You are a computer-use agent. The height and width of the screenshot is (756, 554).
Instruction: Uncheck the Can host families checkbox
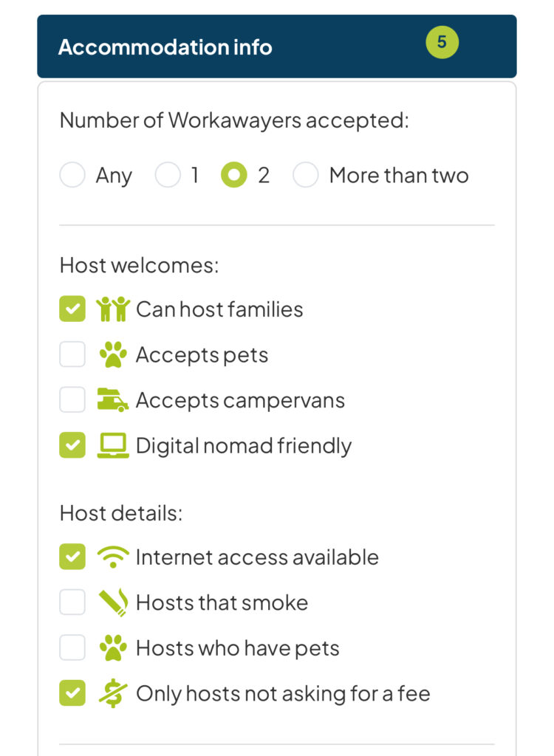(x=72, y=309)
